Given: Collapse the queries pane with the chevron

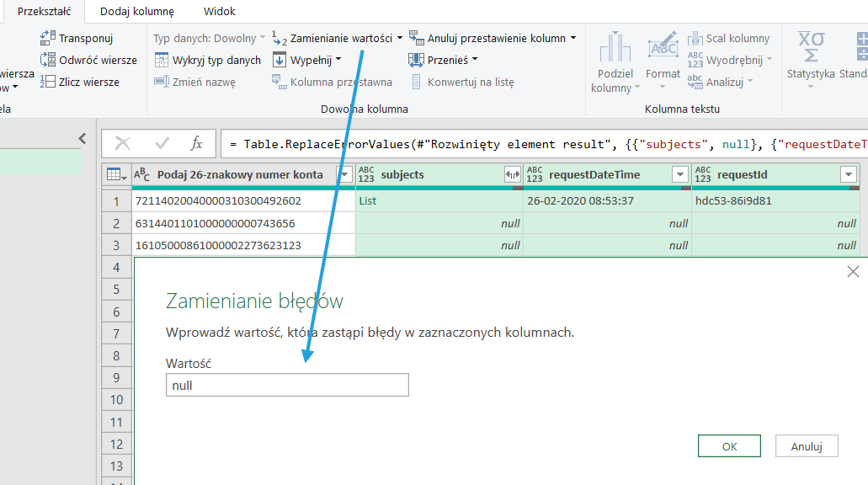Looking at the screenshot, I should [83, 139].
